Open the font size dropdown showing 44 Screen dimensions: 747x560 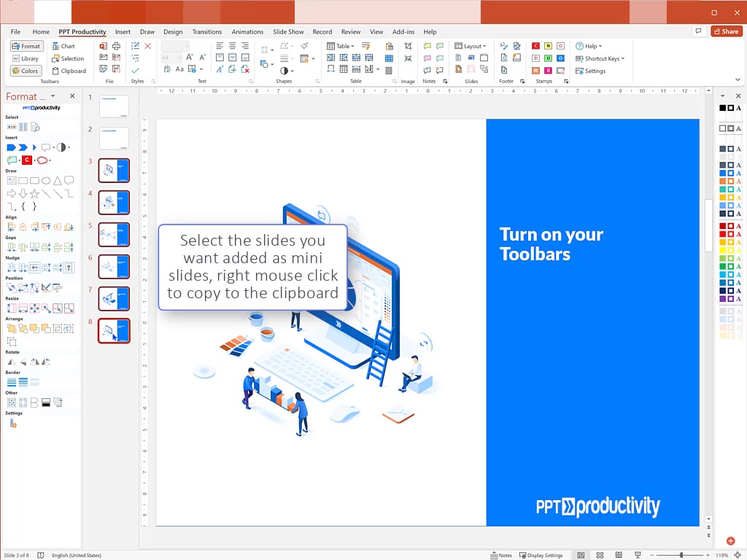point(179,58)
